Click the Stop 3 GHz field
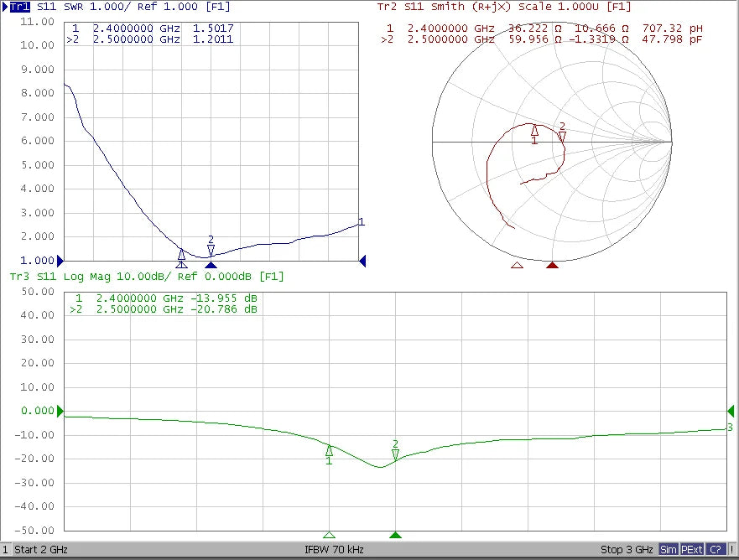739x560 pixels. [x=626, y=550]
